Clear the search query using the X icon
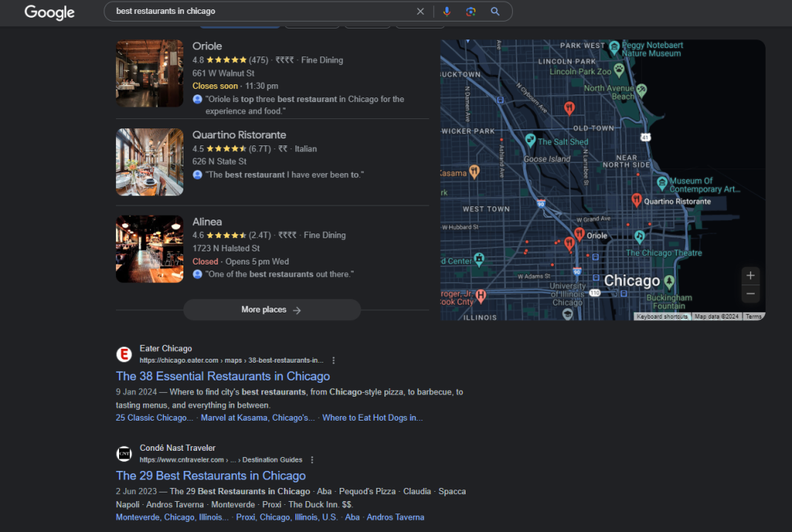This screenshot has width=792, height=532. [420, 11]
